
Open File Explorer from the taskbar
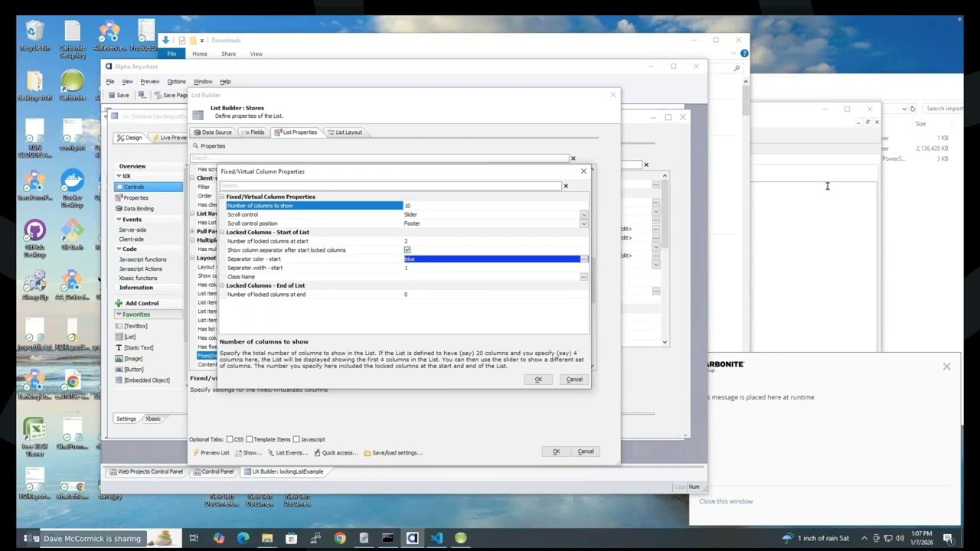[267, 538]
